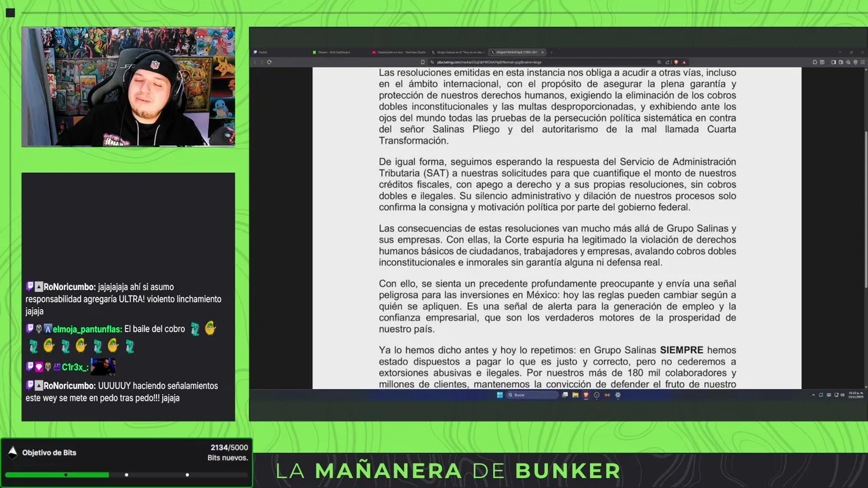Open the Transmisión en vivo YouTube Studio tab
The image size is (868, 488).
397,52
